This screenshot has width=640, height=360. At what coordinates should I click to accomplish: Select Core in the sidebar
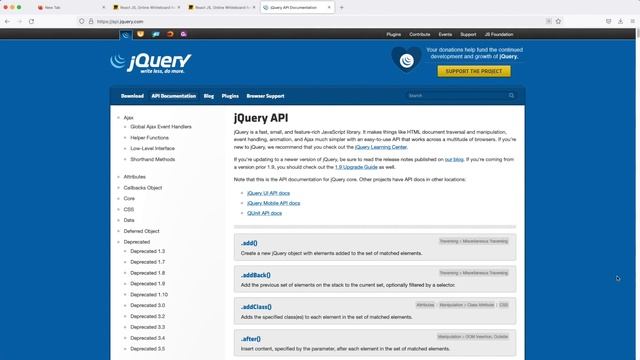point(129,198)
